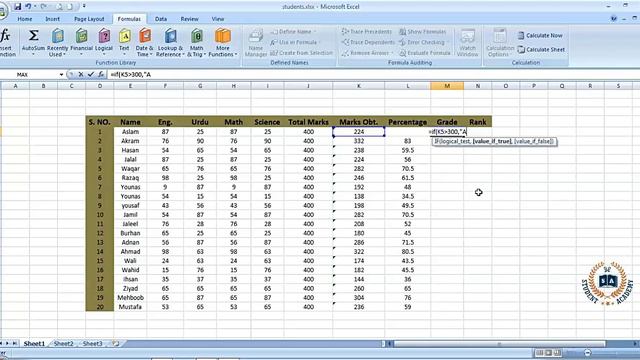Select the Sheet2 worksheet tab

point(64,344)
